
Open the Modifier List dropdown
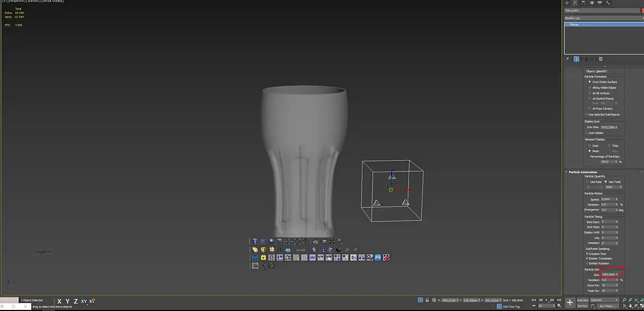tap(604, 18)
